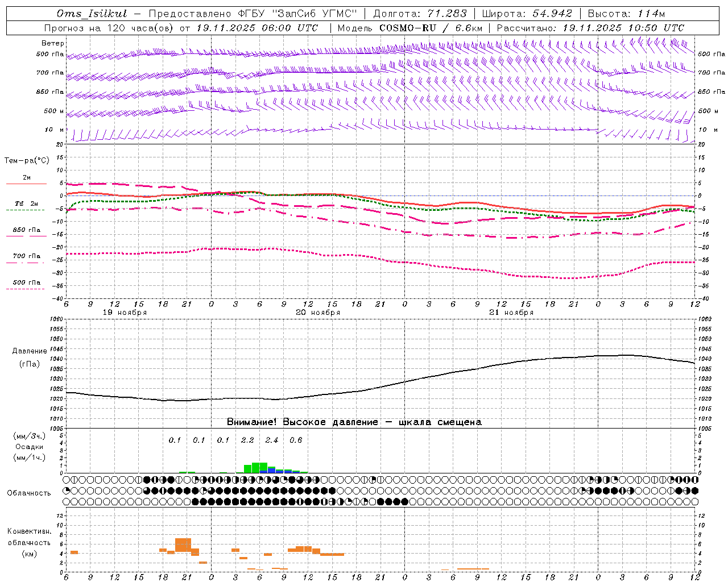
Task: Click the solid red line sample under "2м"
Action: tap(26, 184)
